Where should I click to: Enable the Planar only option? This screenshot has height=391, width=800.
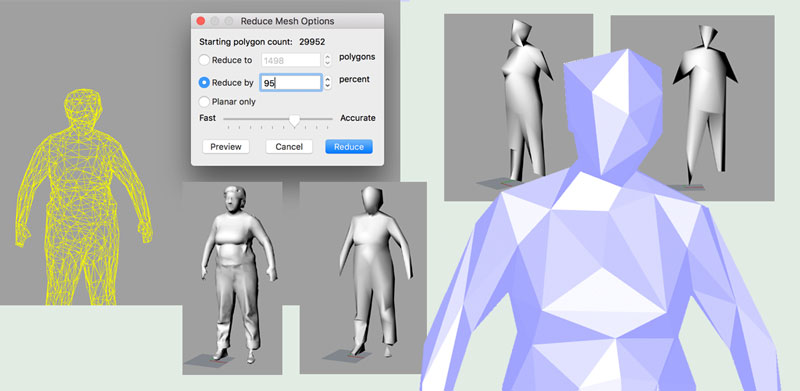click(204, 102)
